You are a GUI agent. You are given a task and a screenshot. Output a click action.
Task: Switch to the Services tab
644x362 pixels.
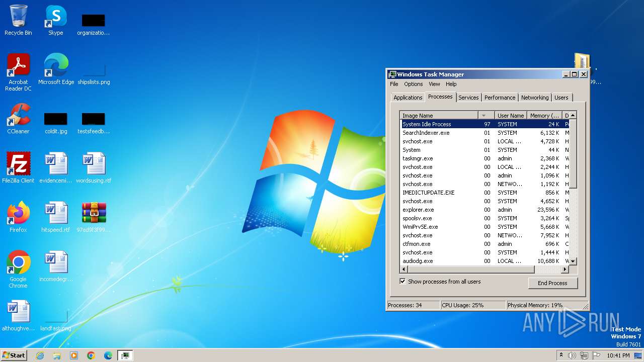[x=468, y=98]
